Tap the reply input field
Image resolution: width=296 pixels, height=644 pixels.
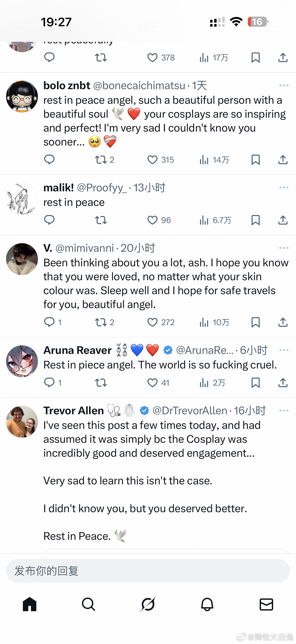pyautogui.click(x=148, y=571)
